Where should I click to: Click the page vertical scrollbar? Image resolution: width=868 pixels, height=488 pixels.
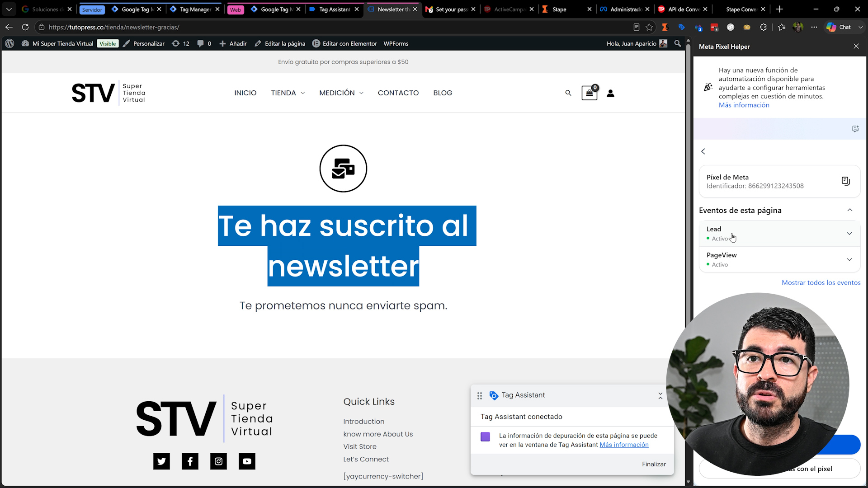[688, 262]
